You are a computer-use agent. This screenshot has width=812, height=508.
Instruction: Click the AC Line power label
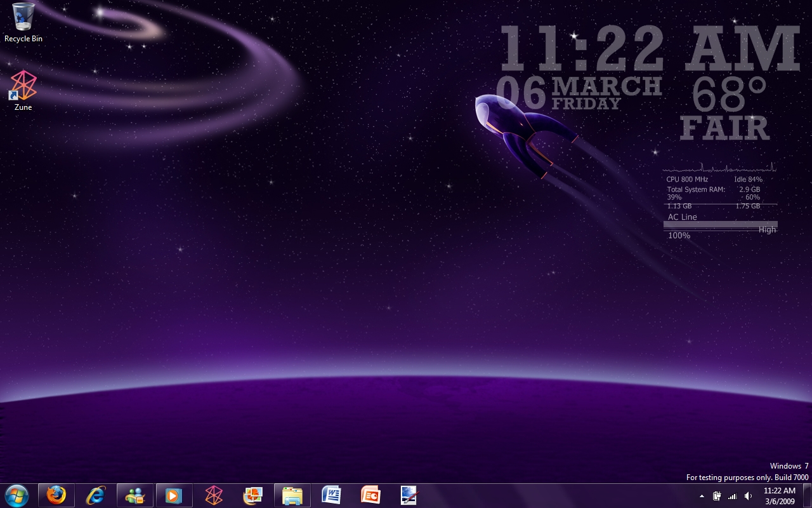tap(683, 217)
